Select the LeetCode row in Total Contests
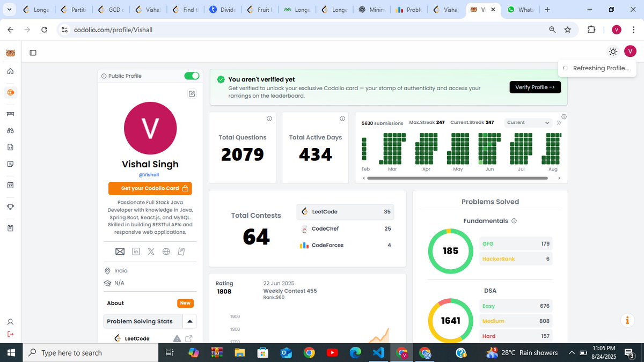The height and width of the screenshot is (362, 644). point(345,212)
